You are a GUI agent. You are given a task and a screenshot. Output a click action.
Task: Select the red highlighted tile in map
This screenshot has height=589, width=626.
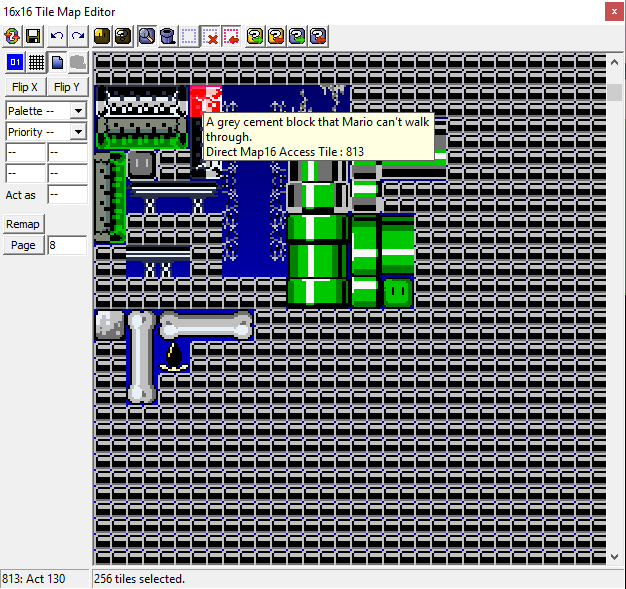click(x=206, y=101)
